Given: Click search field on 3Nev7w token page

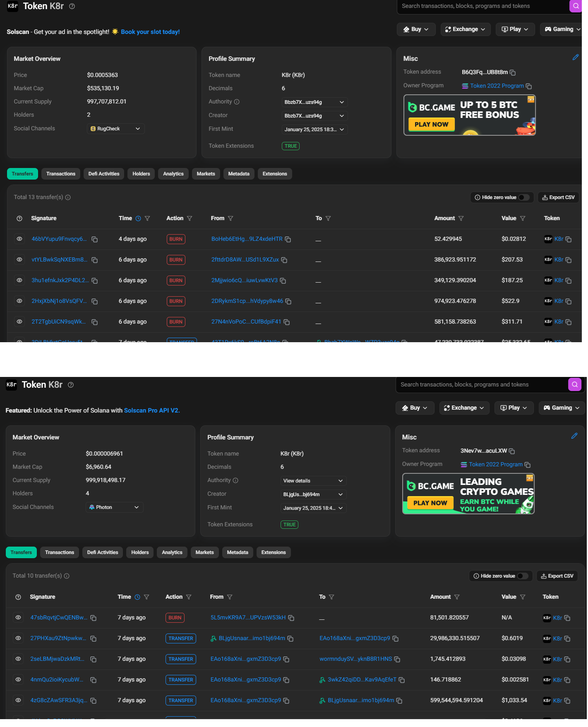Looking at the screenshot, I should click(481, 385).
